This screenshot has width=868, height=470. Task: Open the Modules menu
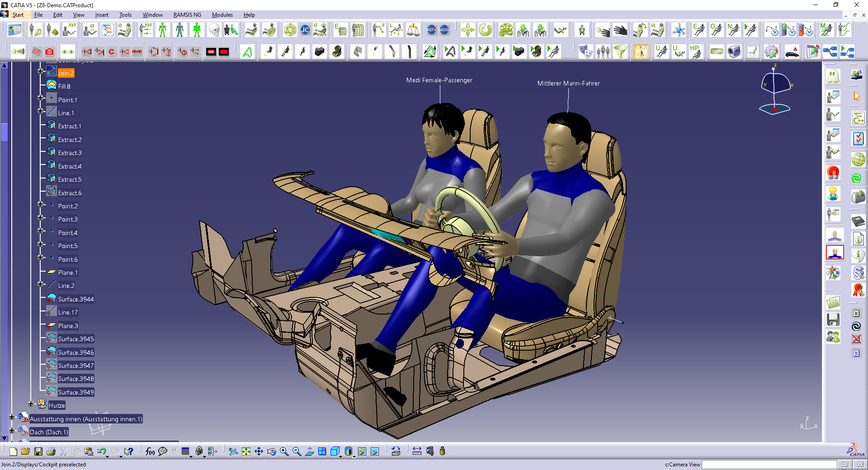click(x=222, y=14)
